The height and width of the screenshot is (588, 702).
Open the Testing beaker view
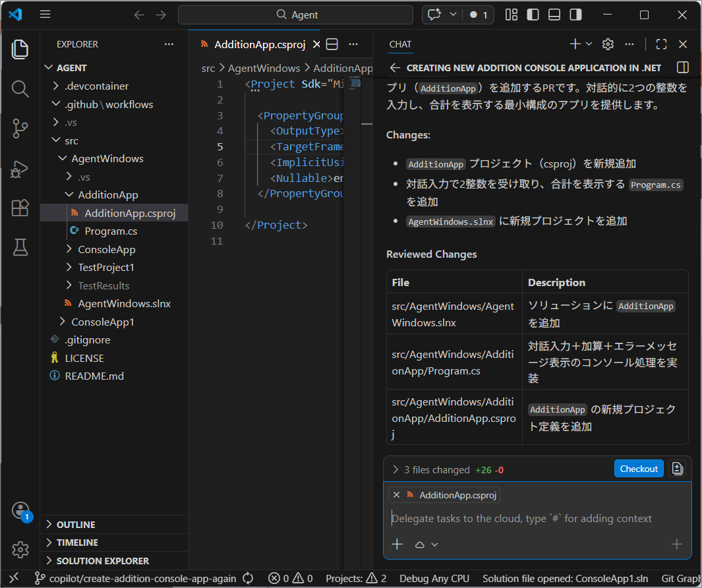[20, 247]
